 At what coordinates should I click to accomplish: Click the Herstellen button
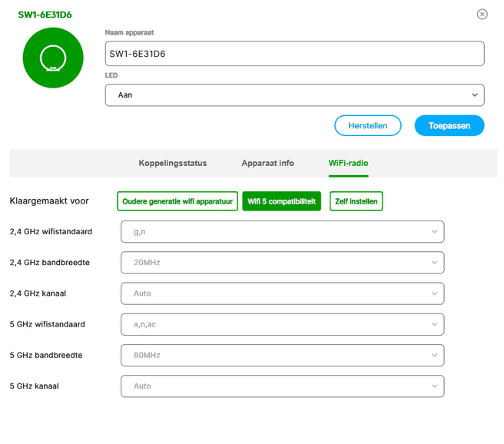(x=367, y=125)
